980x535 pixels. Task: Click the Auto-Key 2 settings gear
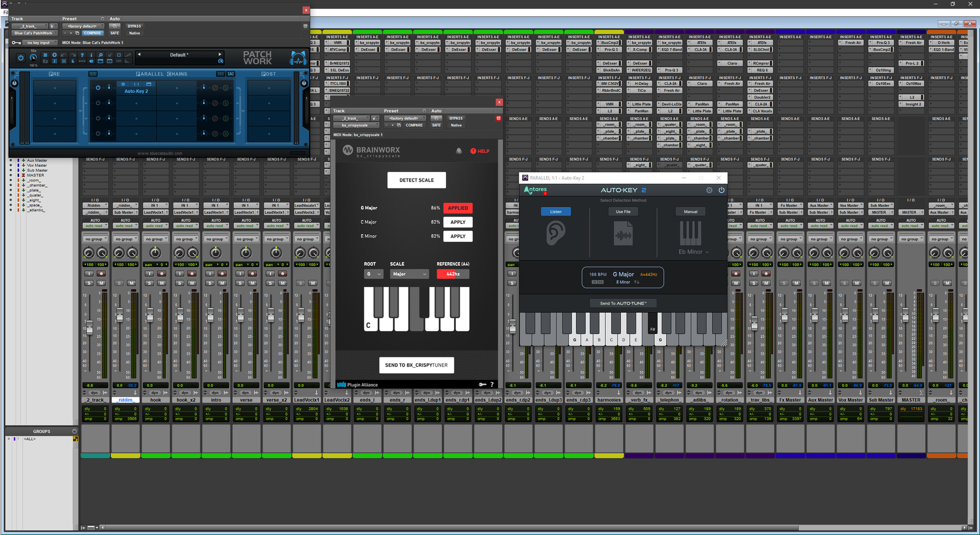click(x=709, y=190)
